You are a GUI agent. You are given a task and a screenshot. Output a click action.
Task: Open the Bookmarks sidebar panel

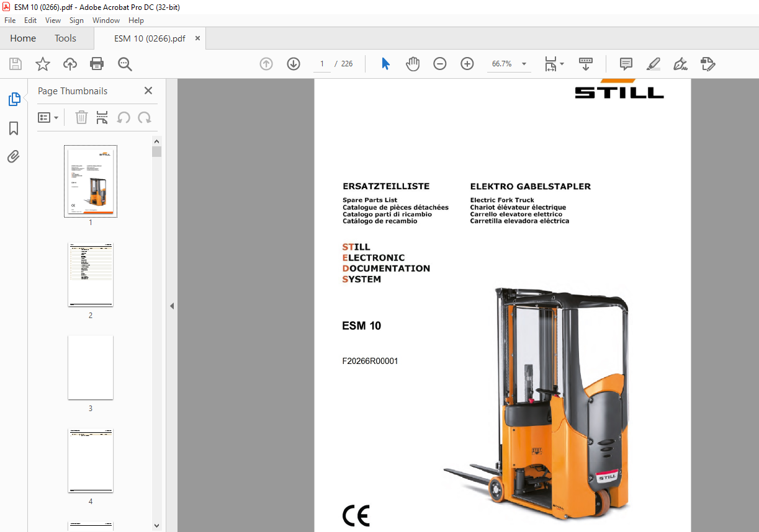[x=14, y=128]
